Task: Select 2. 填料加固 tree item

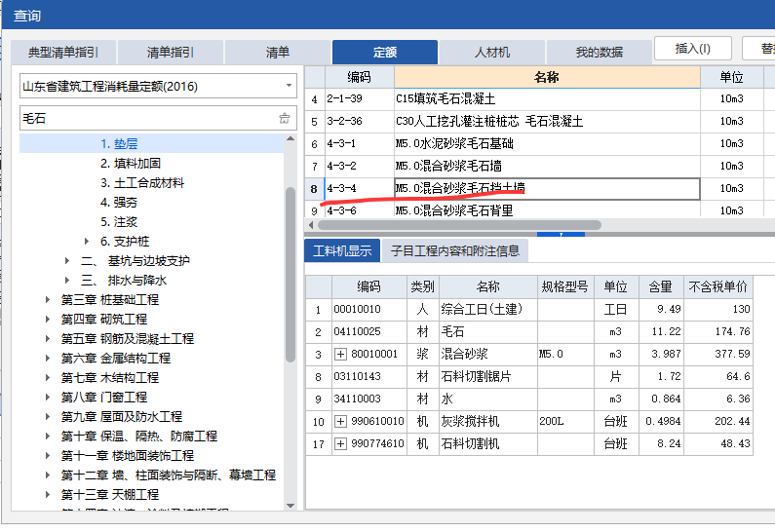Action: (131, 164)
